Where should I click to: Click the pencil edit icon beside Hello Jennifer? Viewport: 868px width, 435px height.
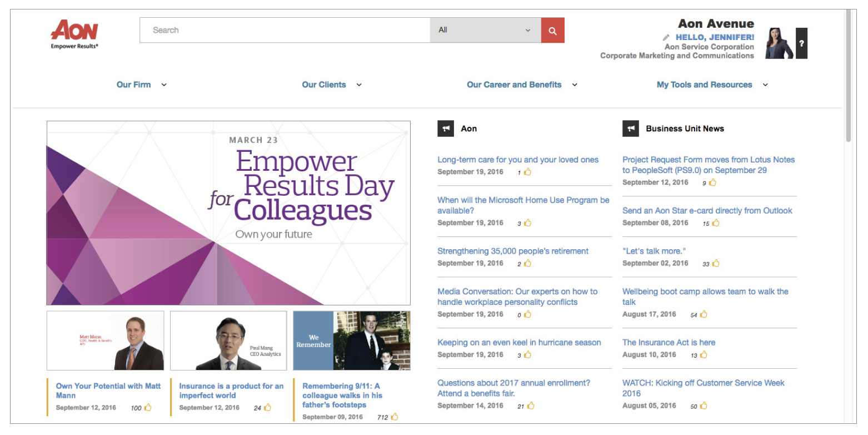pos(666,37)
